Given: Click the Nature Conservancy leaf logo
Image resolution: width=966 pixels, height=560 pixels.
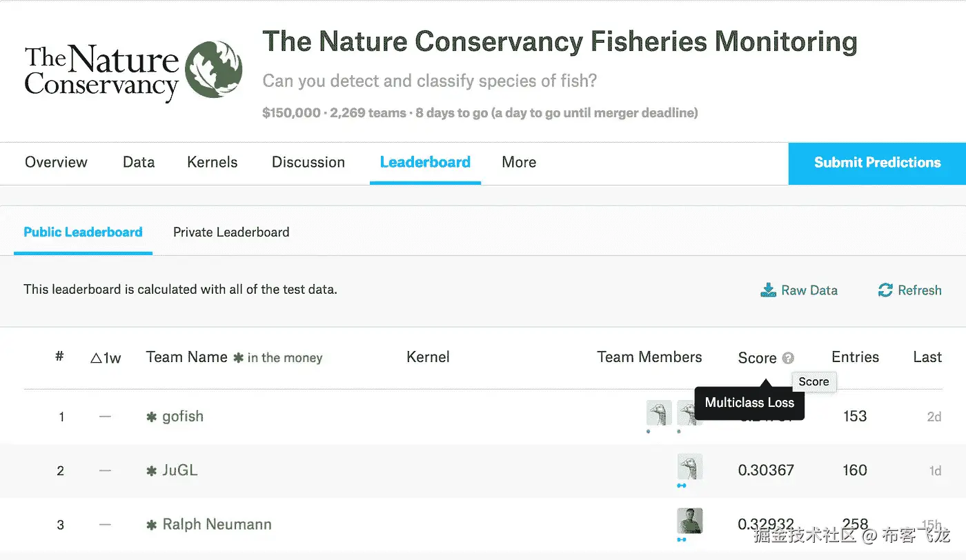Looking at the screenshot, I should pyautogui.click(x=214, y=70).
